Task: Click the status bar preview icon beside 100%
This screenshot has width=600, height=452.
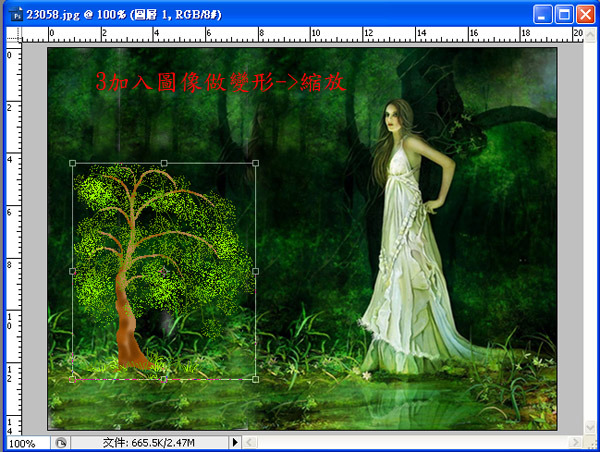Action: (60, 443)
